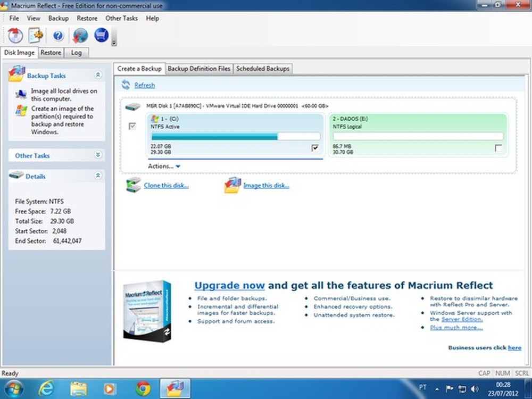Click the Clone this disk icon
This screenshot has height=399, width=532.
tap(134, 185)
